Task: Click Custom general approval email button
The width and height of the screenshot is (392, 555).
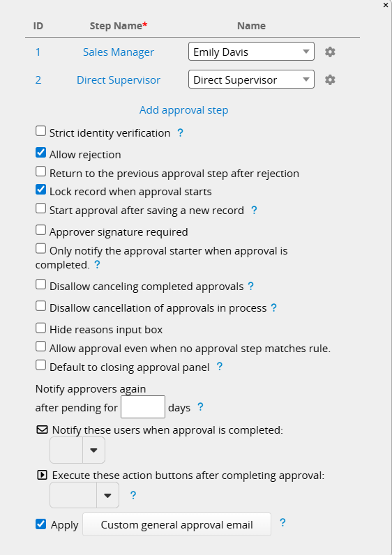Action: tap(176, 524)
